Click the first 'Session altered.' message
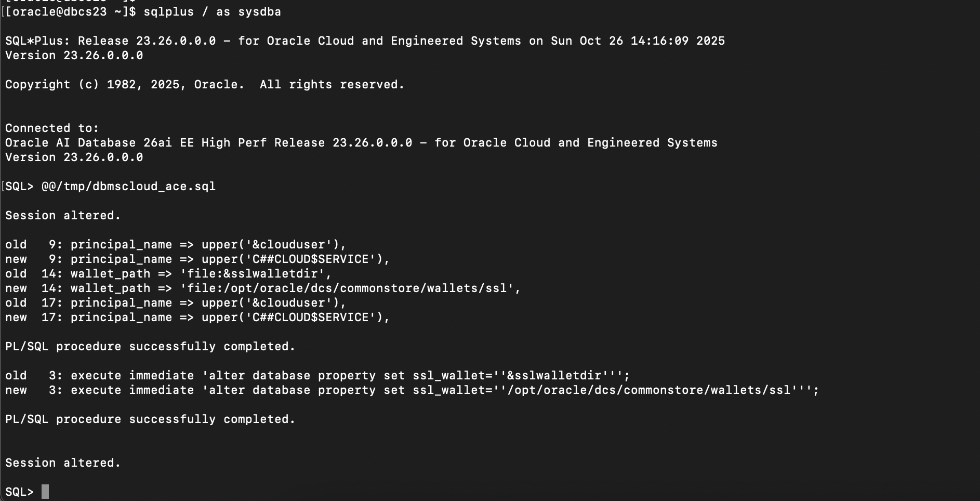Screen dimensions: 980x501 coord(63,216)
